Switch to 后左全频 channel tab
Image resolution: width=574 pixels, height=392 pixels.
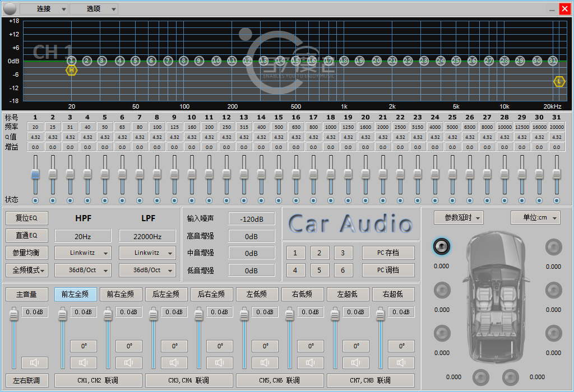[166, 294]
